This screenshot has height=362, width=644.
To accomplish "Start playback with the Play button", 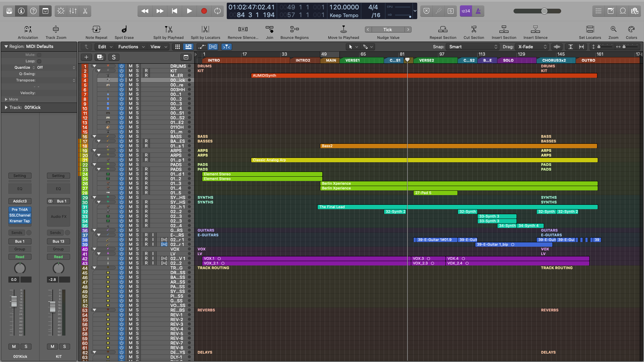I will click(x=189, y=11).
